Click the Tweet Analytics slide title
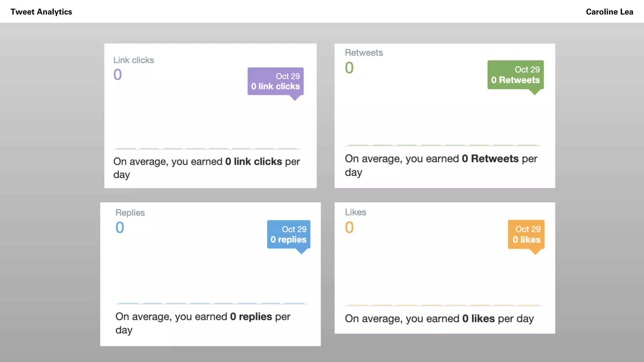The image size is (644, 362). pyautogui.click(x=41, y=12)
